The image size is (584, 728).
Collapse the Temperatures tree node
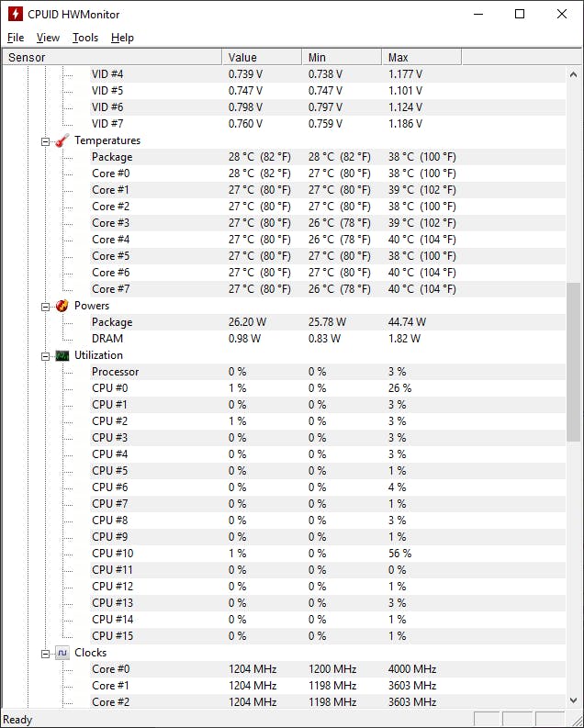point(45,140)
